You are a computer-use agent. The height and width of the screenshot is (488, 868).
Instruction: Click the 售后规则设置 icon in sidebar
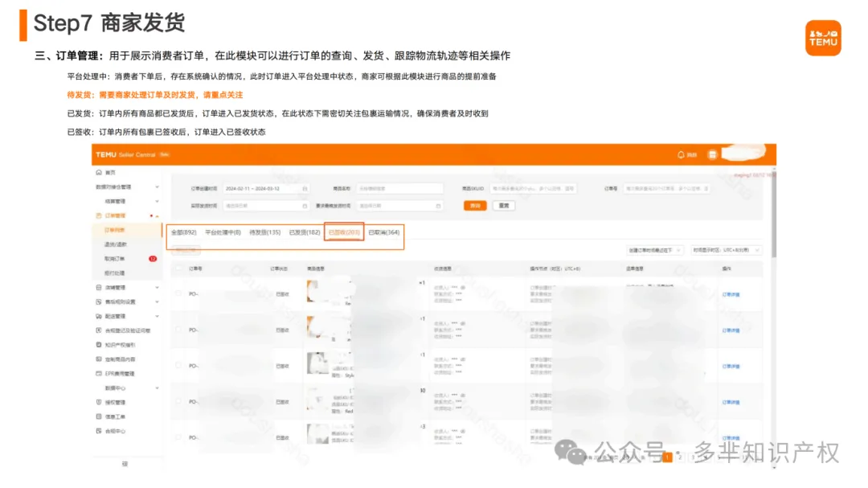(99, 301)
